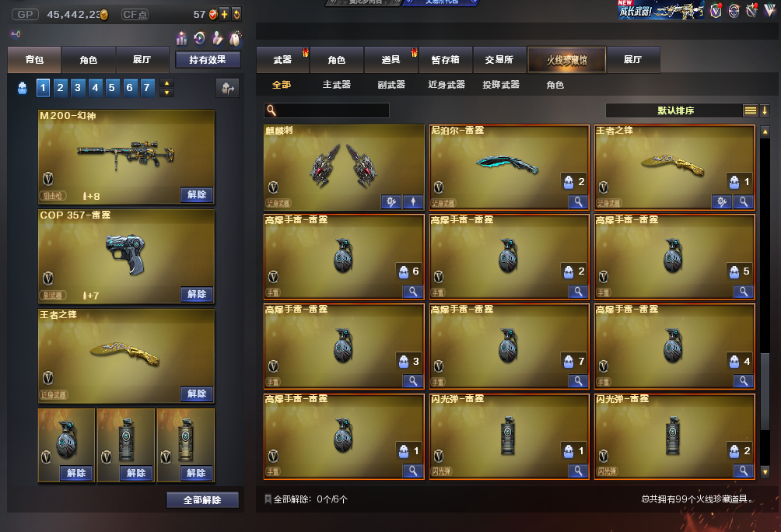Click the list view icon beside 默认排序

click(x=750, y=110)
